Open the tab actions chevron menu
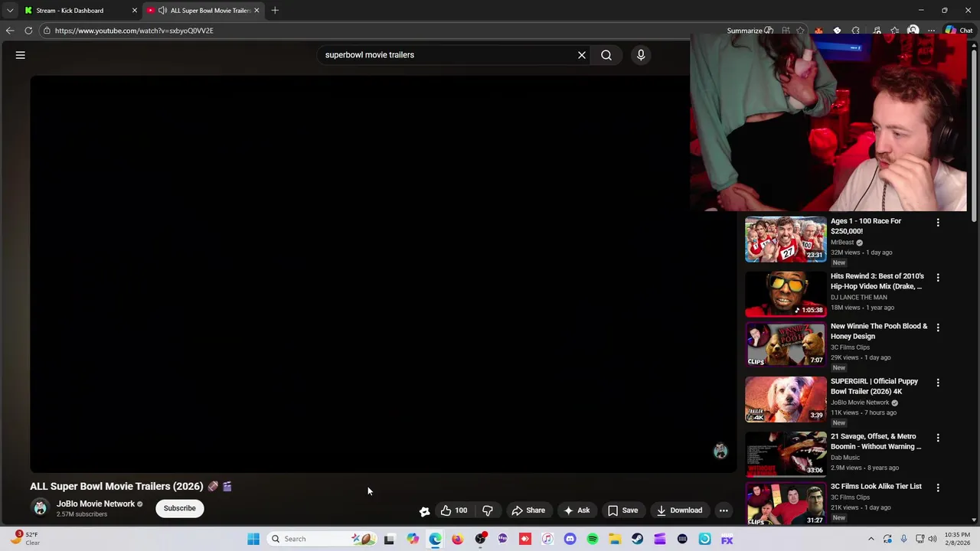 (x=9, y=11)
